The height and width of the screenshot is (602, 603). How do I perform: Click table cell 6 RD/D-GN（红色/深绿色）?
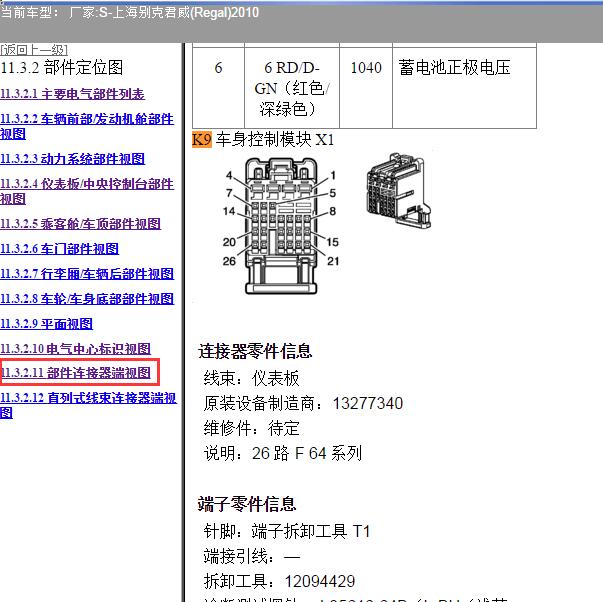[292, 88]
